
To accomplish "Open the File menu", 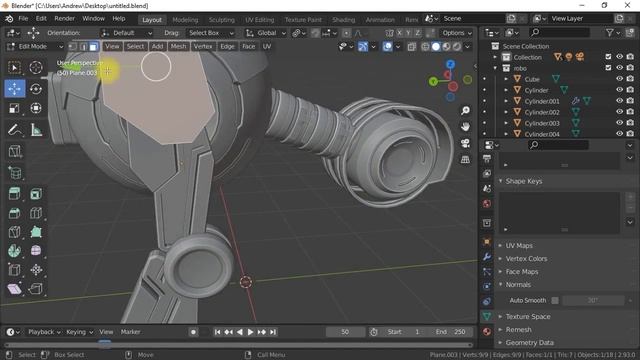I will click(x=23, y=19).
